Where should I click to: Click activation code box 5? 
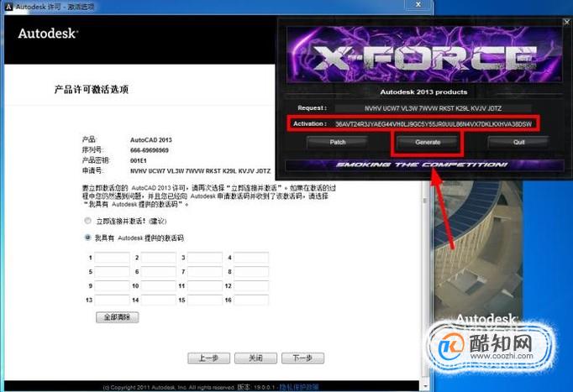point(112,272)
